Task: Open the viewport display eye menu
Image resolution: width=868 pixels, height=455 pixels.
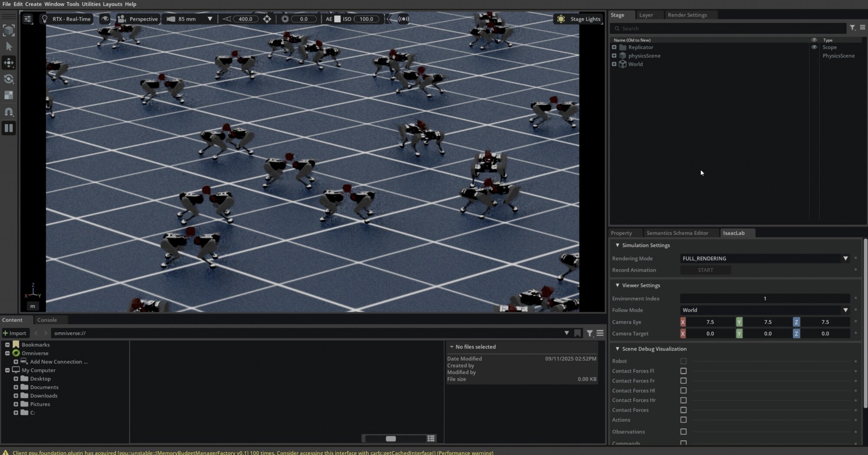Action: 105,19
